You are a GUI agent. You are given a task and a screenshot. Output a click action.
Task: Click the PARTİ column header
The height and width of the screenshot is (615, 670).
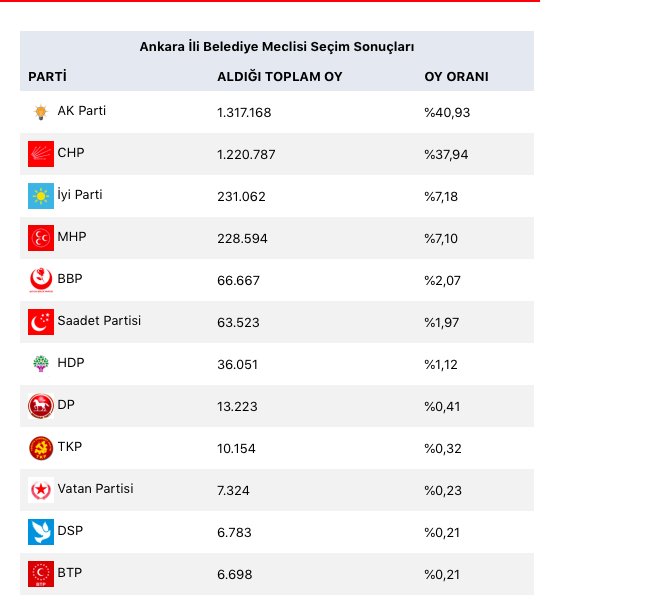47,77
